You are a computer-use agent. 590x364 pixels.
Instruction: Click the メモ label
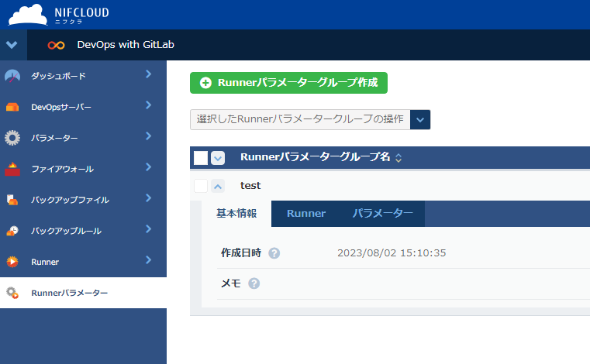click(x=231, y=283)
